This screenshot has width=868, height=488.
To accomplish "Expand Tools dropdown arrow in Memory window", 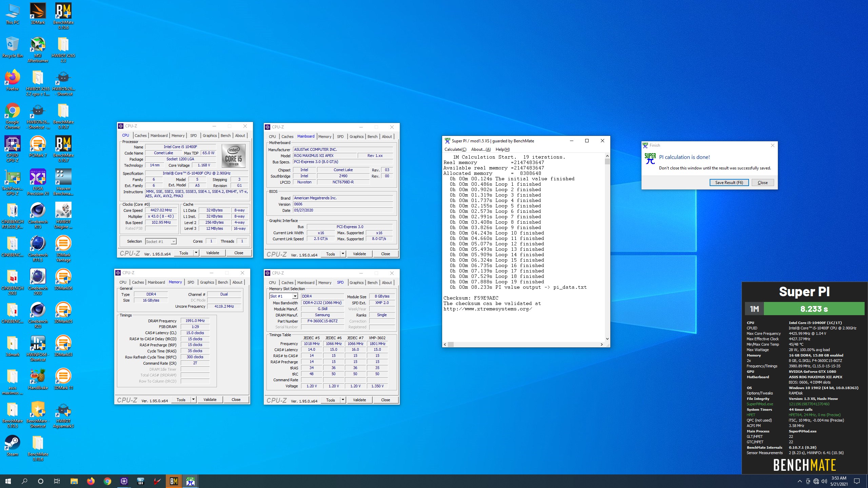I will coord(193,400).
